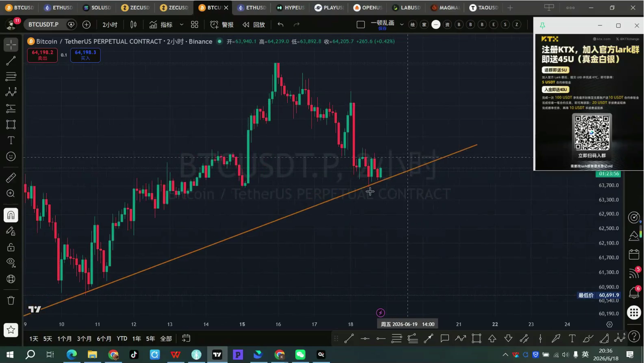This screenshot has height=363, width=644.
Task: Toggle lock all drawings
Action: (x=11, y=247)
